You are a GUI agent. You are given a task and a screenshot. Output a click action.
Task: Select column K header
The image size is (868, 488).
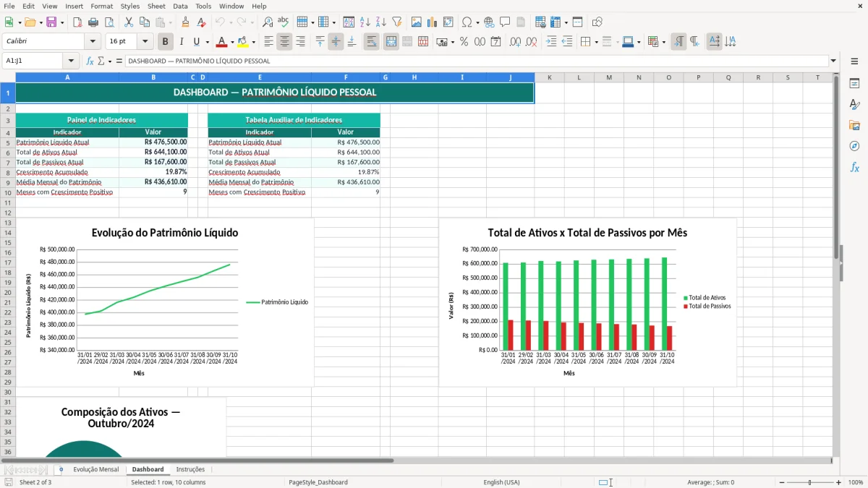(x=549, y=77)
